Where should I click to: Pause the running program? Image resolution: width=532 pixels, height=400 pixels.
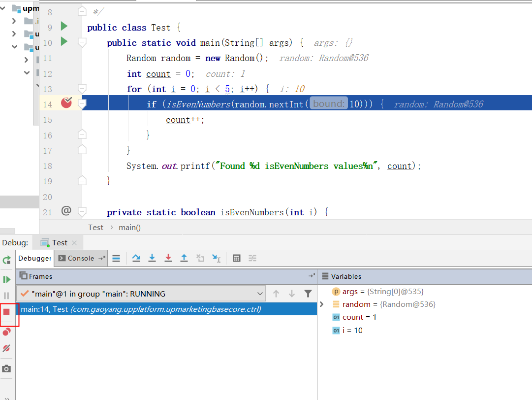point(6,296)
